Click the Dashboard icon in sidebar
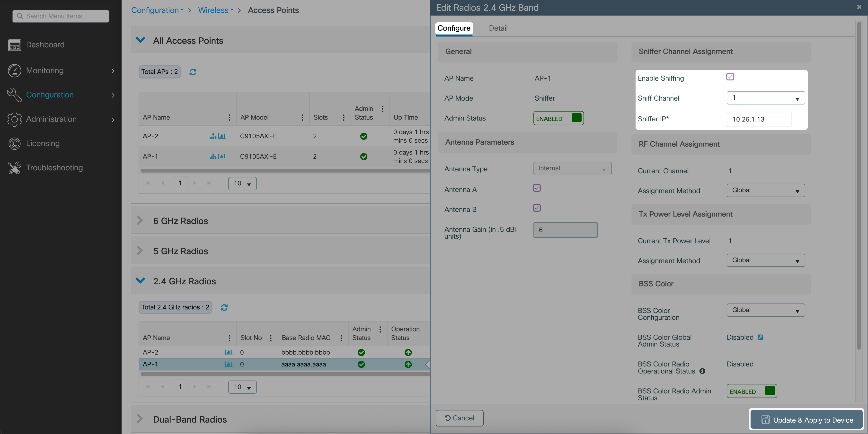This screenshot has height=434, width=868. point(15,45)
